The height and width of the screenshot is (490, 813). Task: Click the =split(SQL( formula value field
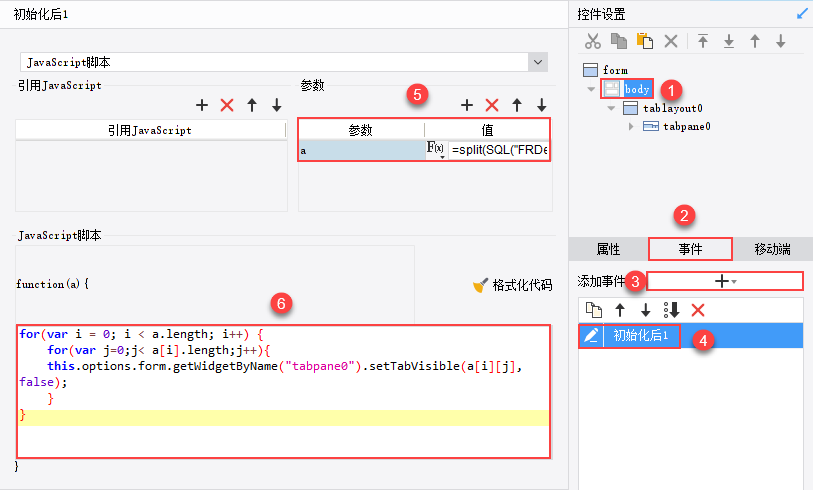point(499,150)
